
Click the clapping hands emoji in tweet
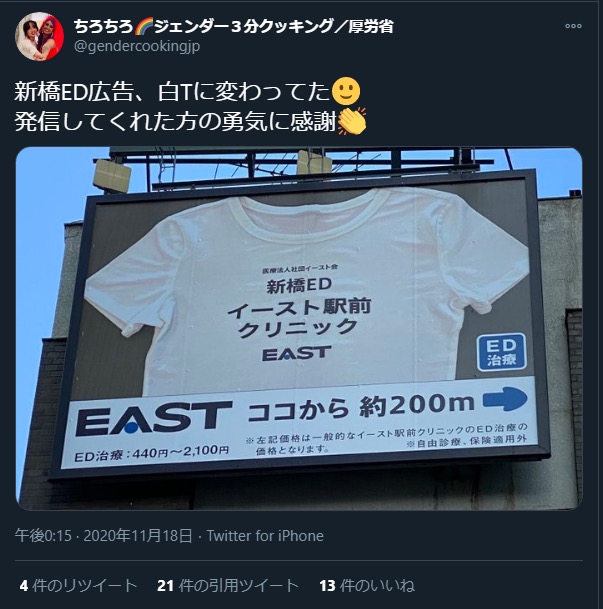click(352, 122)
